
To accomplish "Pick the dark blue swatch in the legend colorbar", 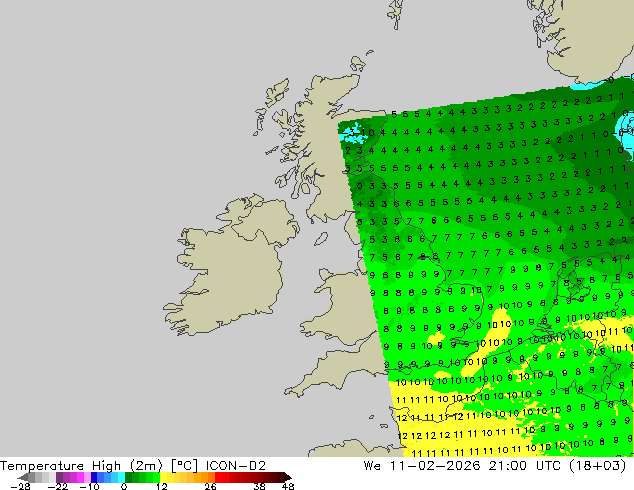I will point(94,477).
